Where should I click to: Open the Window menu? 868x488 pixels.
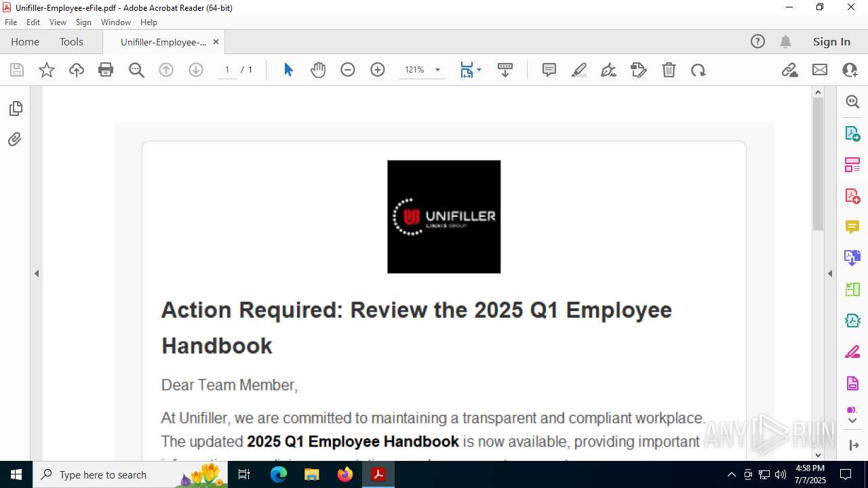tap(116, 22)
